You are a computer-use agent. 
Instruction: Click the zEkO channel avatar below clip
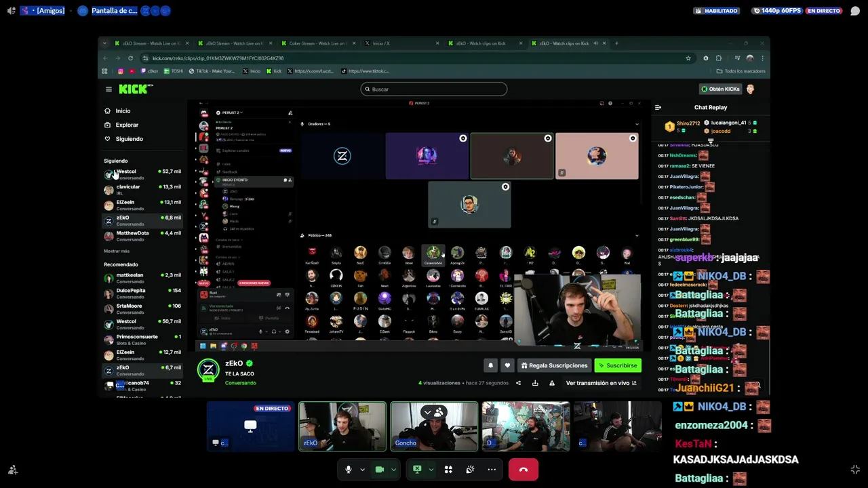(x=208, y=370)
